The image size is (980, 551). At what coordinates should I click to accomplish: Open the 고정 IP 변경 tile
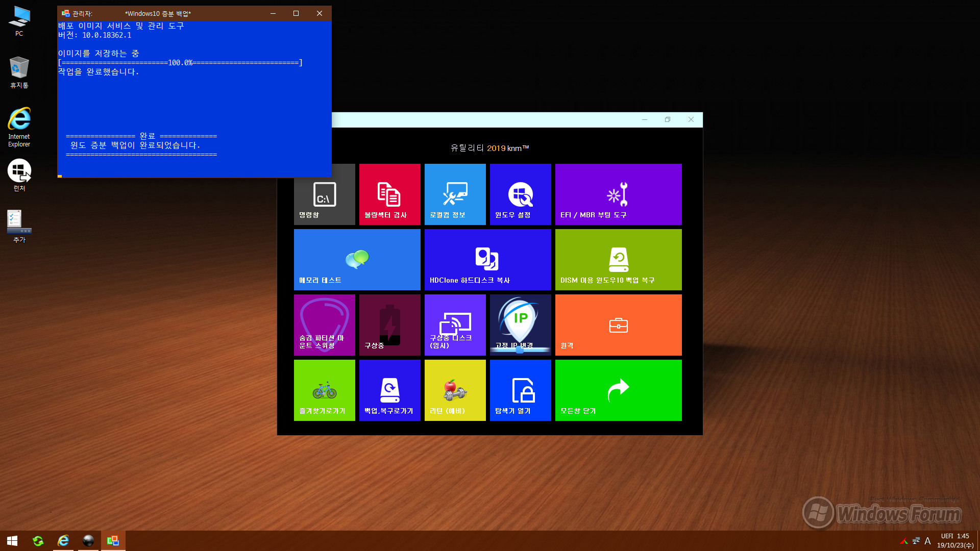pos(520,325)
